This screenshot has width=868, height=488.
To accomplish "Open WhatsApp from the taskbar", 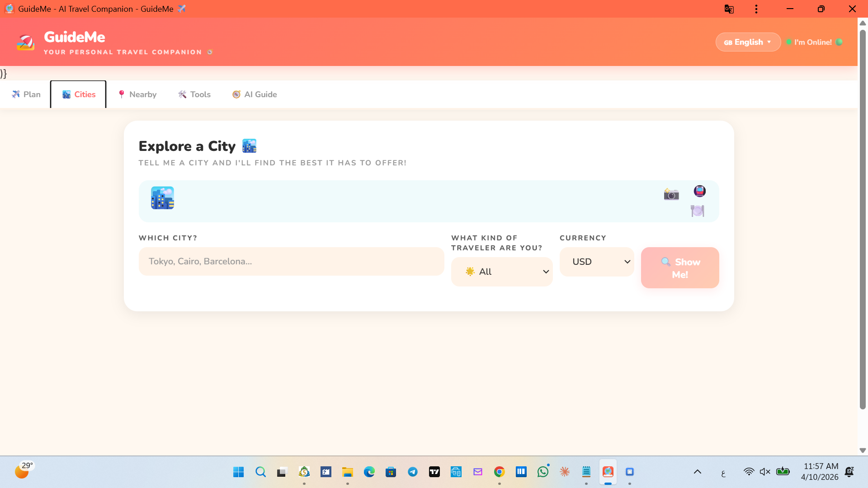I will point(543,471).
